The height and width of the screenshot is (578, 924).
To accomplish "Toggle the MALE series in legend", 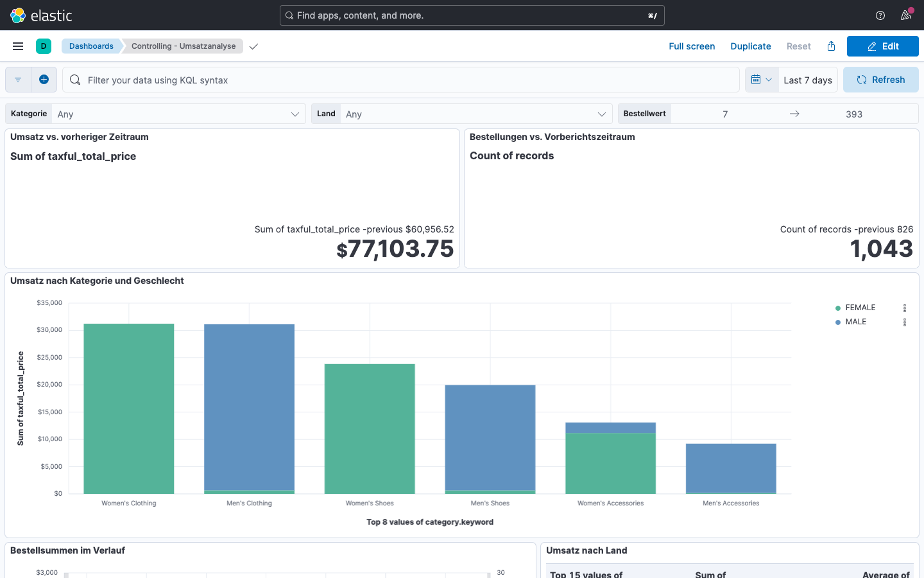I will pos(855,322).
